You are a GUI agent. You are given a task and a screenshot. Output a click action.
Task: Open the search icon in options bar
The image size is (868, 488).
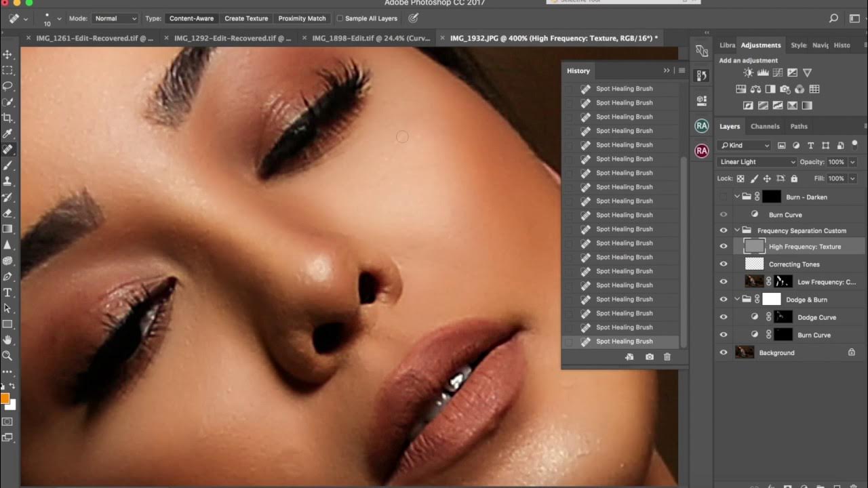point(834,18)
